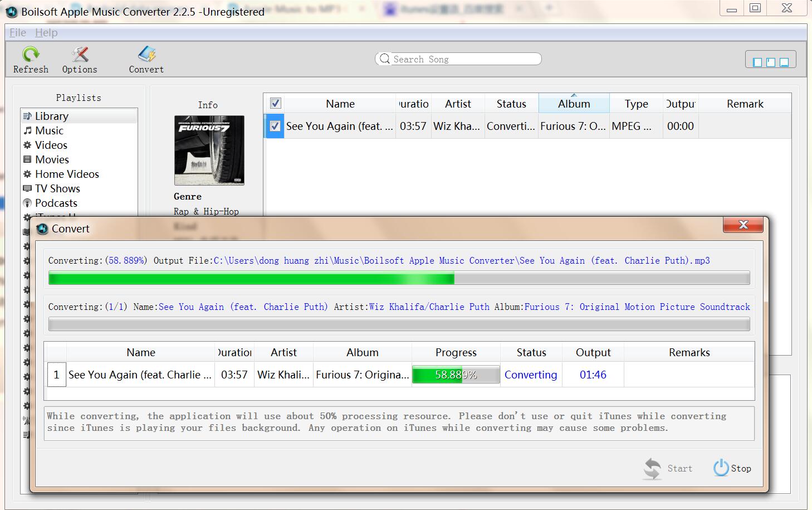Viewport: 812px width, 510px height.
Task: Click the Furious 7 album art thumbnail
Action: (x=209, y=150)
